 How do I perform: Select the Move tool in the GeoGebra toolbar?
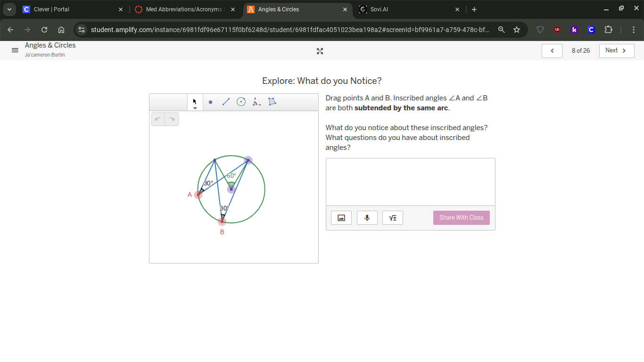click(195, 101)
